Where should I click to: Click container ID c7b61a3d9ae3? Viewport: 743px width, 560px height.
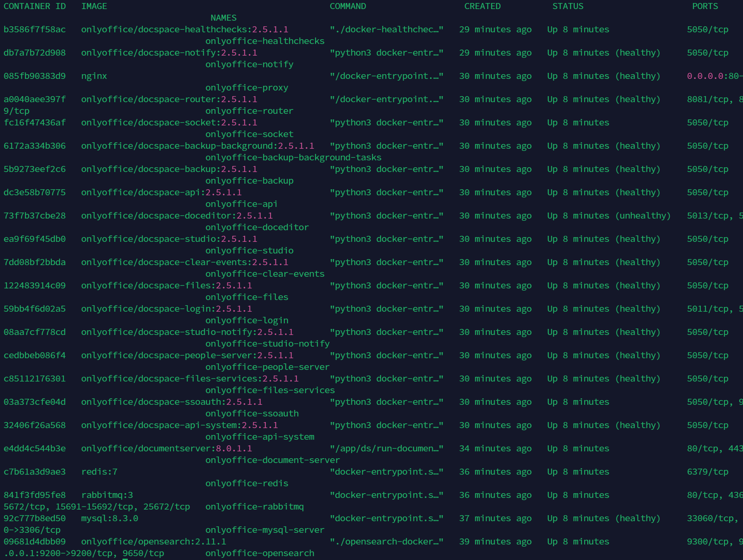[x=35, y=472]
